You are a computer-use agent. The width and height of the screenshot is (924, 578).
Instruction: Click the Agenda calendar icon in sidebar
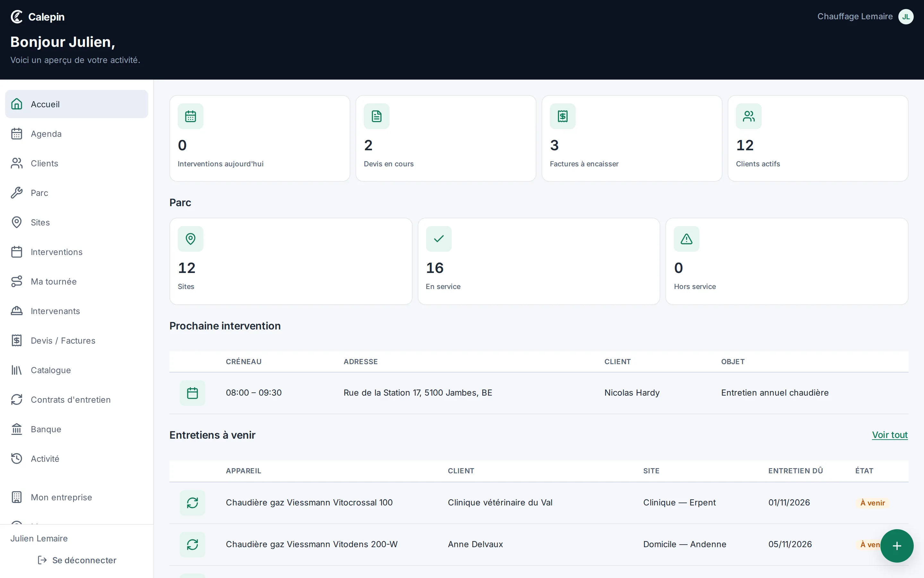pyautogui.click(x=16, y=134)
